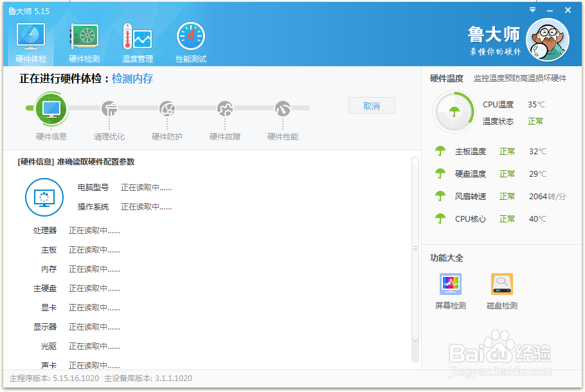Click the 硬盘温度 29℃ value

pyautogui.click(x=537, y=174)
